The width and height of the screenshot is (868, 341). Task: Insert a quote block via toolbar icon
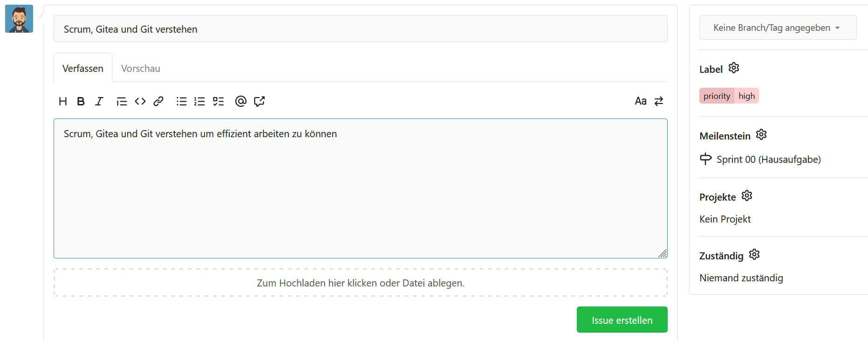[122, 101]
